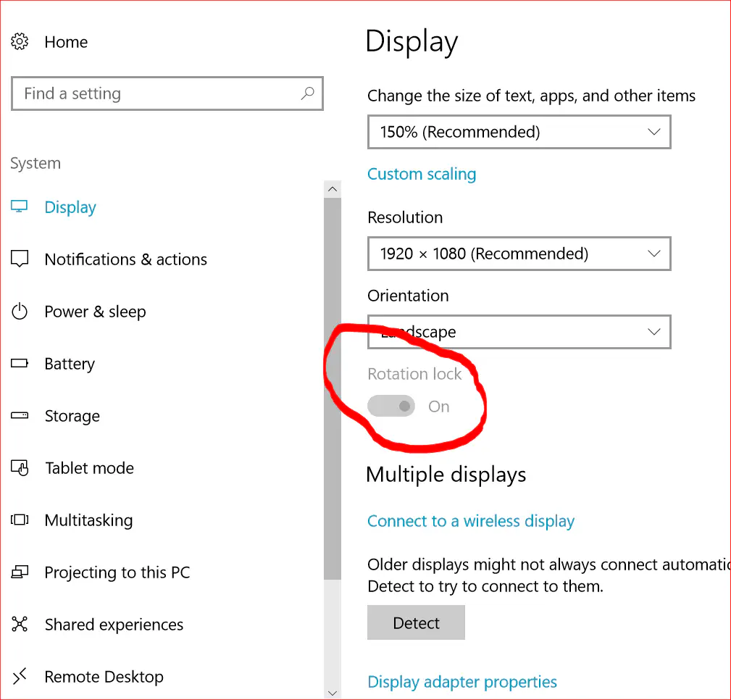Click the Notifications & actions icon
Viewport: 731px width, 700px height.
tap(20, 259)
